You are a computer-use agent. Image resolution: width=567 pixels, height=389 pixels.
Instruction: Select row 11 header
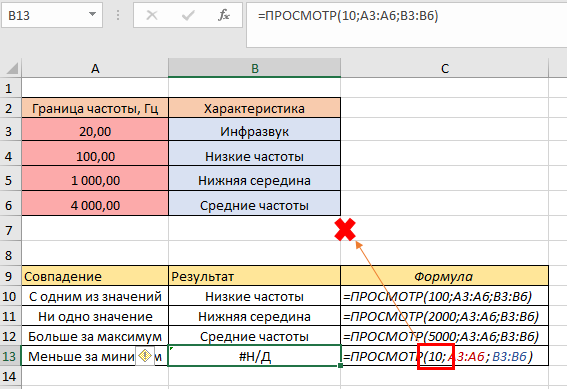[10, 316]
